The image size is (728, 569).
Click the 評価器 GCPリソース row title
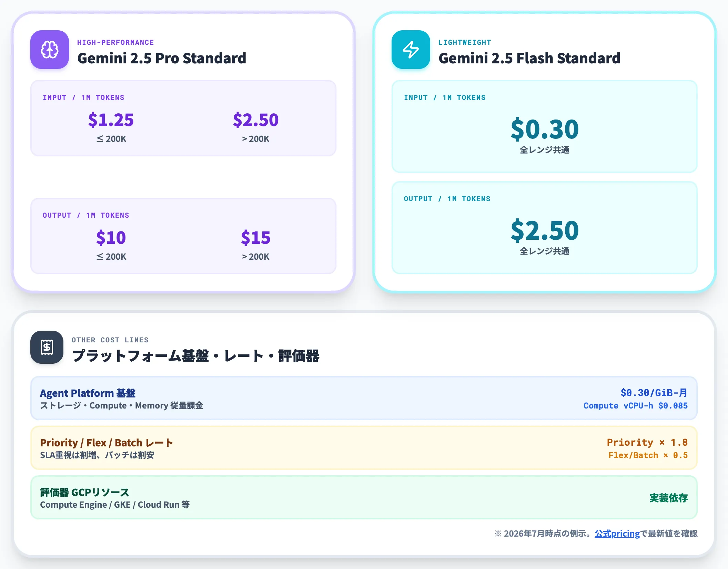(x=84, y=492)
